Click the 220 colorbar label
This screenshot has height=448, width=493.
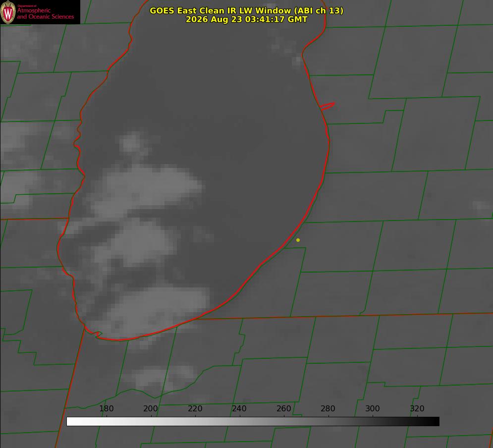pyautogui.click(x=195, y=408)
